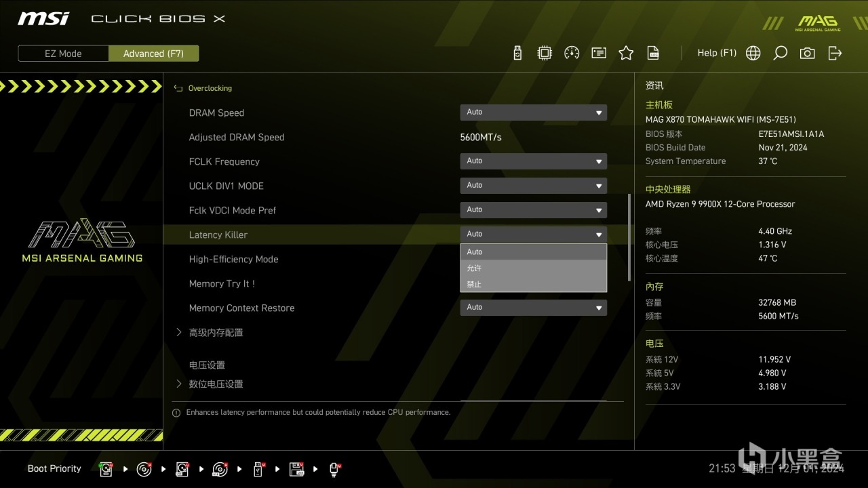The height and width of the screenshot is (488, 868).
Task: Go back using the Overclocking return arrow
Action: point(178,88)
